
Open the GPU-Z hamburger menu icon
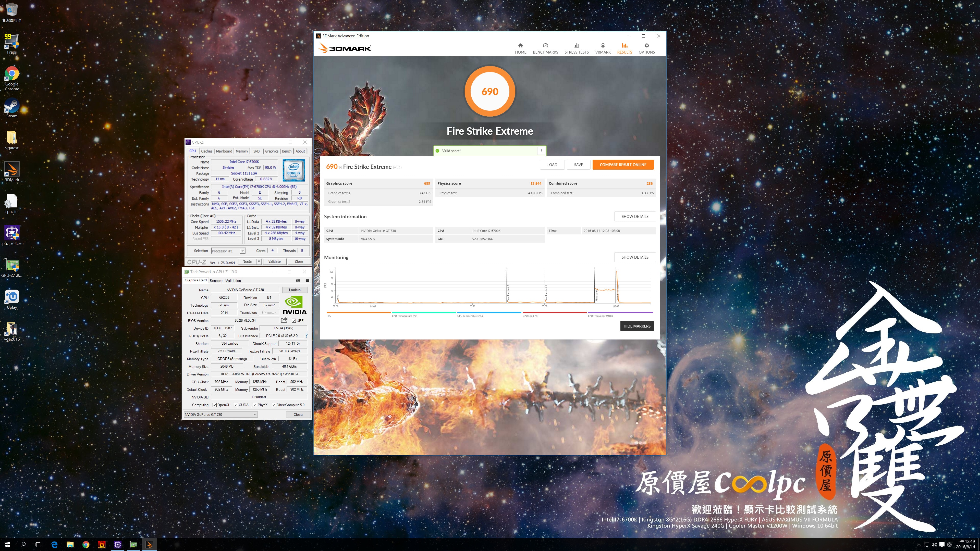(x=307, y=281)
